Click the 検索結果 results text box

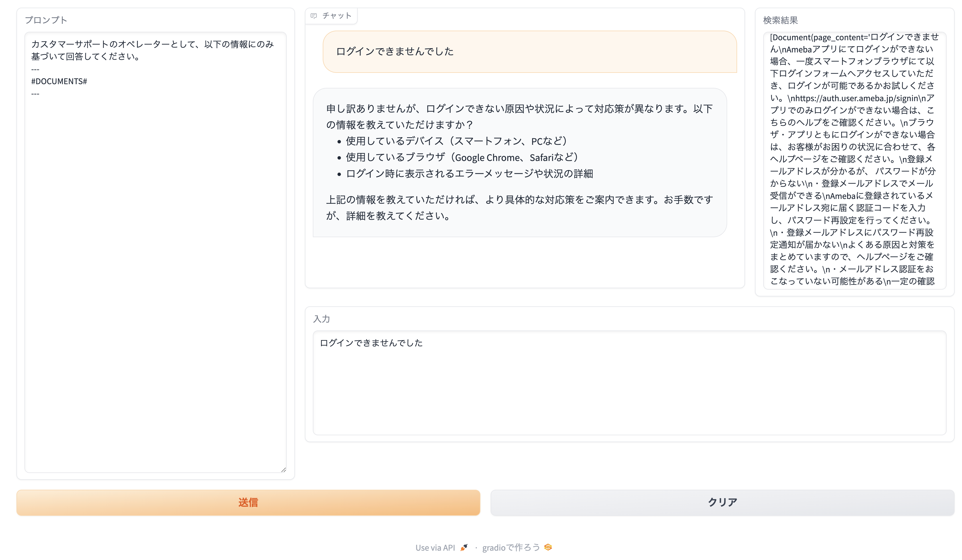855,161
